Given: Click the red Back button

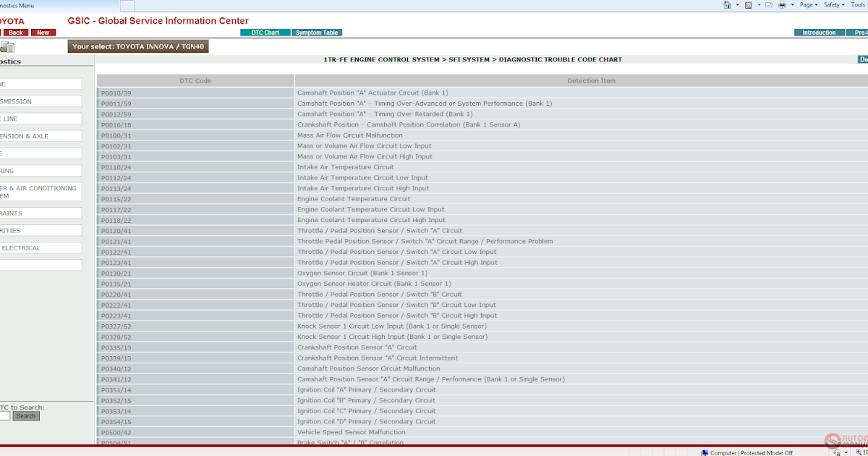Looking at the screenshot, I should [x=14, y=33].
